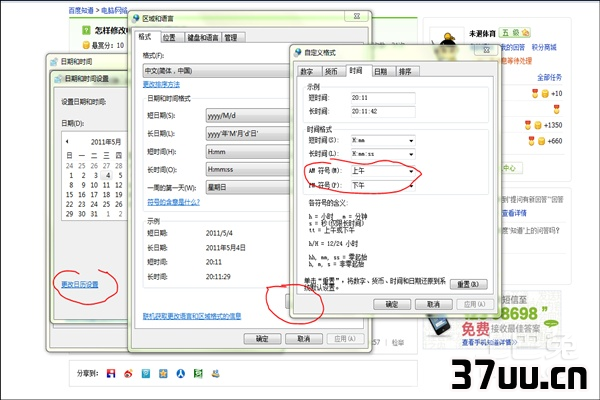
Task: Go to previous month in the calendar
Action: click(67, 142)
